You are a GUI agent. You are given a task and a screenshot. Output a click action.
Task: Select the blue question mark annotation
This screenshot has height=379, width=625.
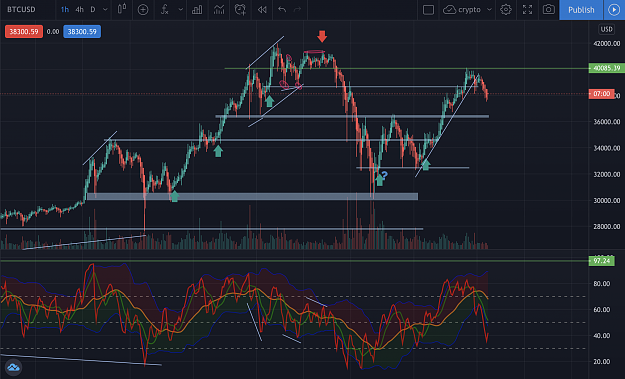coord(384,175)
